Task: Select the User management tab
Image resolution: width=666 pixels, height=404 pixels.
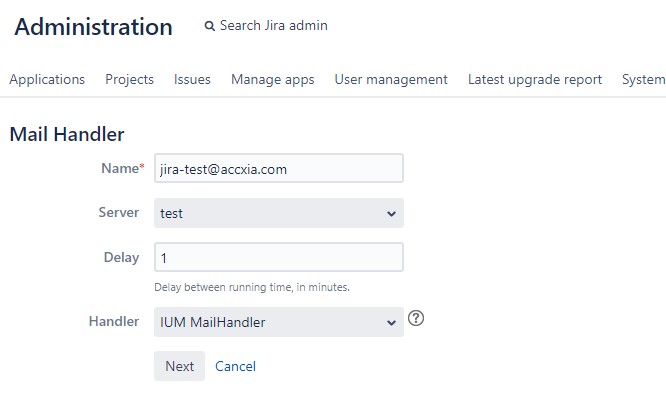Action: coord(391,80)
